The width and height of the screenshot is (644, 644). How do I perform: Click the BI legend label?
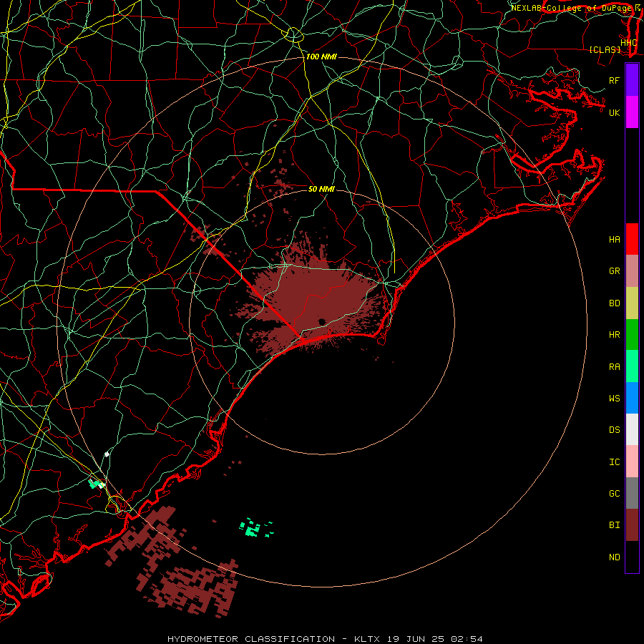point(614,525)
